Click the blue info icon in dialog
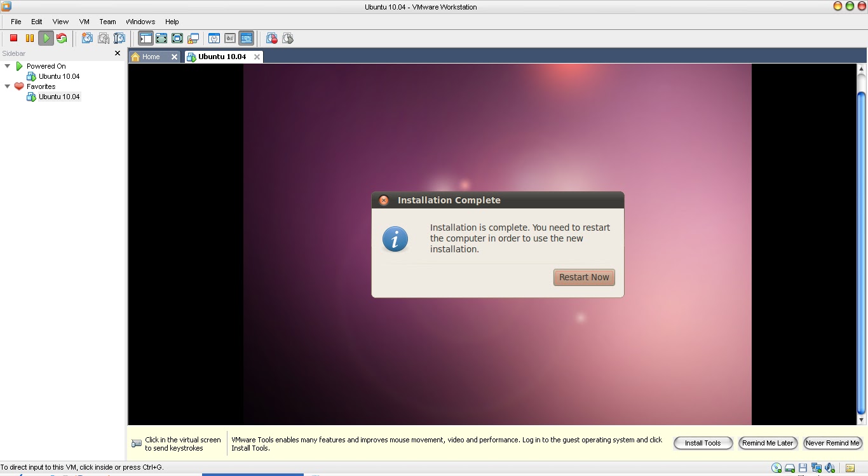 tap(395, 239)
